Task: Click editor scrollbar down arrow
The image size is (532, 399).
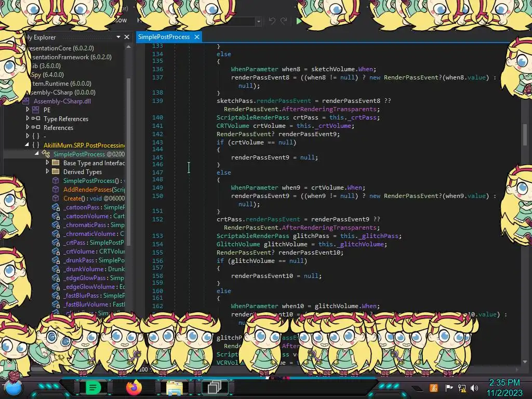Action: (x=525, y=362)
